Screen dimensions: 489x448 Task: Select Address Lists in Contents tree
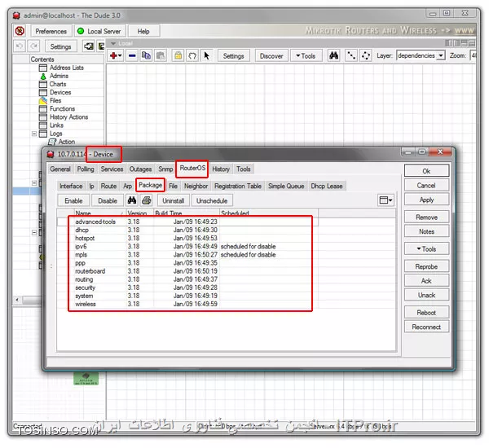tap(67, 68)
